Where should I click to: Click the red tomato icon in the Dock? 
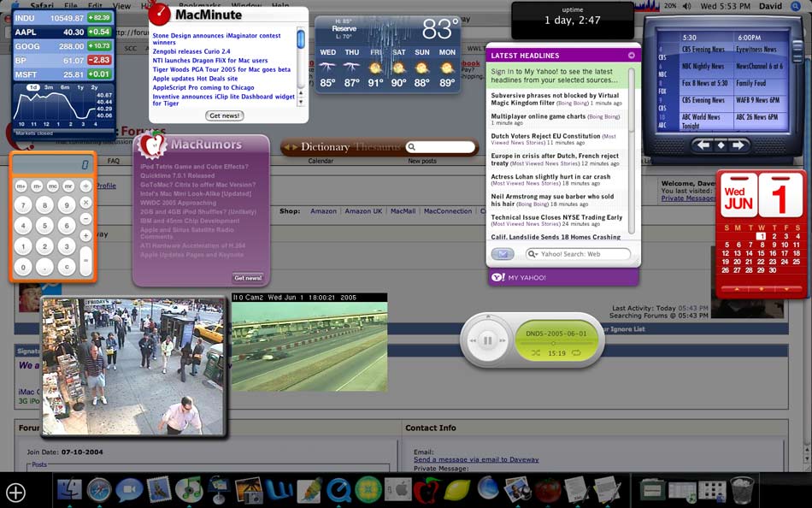(x=547, y=490)
